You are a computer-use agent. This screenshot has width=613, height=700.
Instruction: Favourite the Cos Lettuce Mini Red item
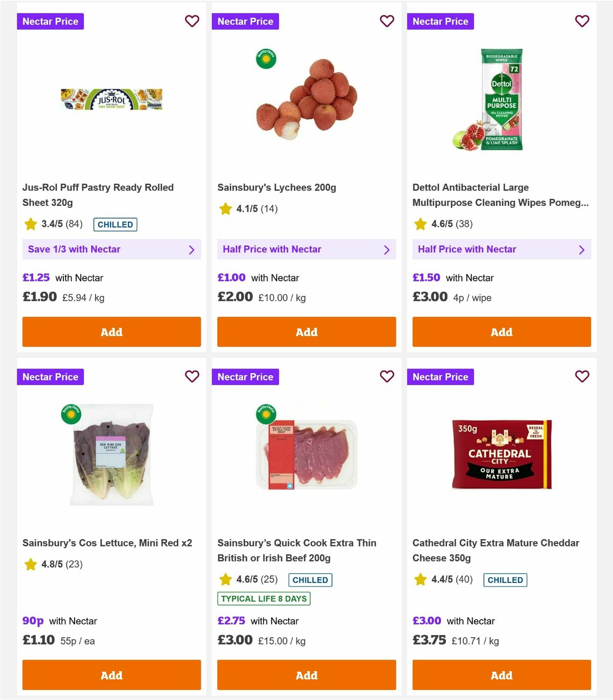pyautogui.click(x=192, y=377)
